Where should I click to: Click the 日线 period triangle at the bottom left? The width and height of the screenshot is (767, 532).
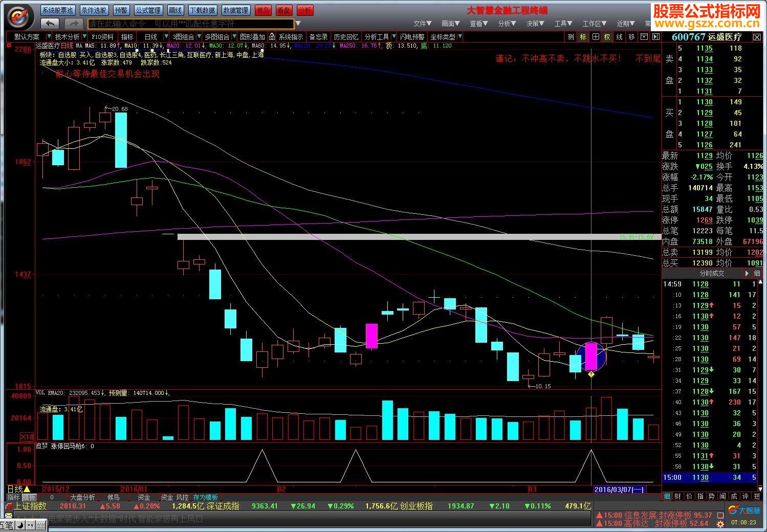27,489
